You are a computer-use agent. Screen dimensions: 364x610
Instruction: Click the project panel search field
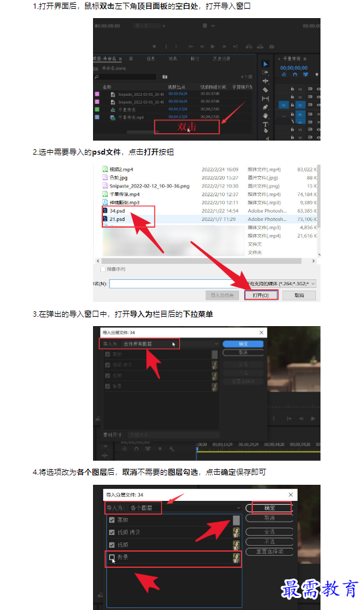[125, 76]
